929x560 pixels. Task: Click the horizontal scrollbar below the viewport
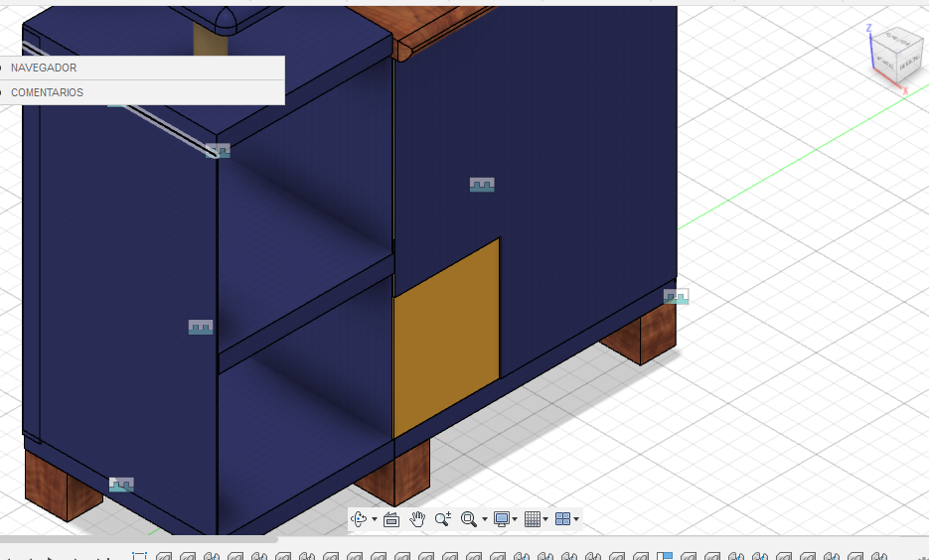click(x=139, y=539)
